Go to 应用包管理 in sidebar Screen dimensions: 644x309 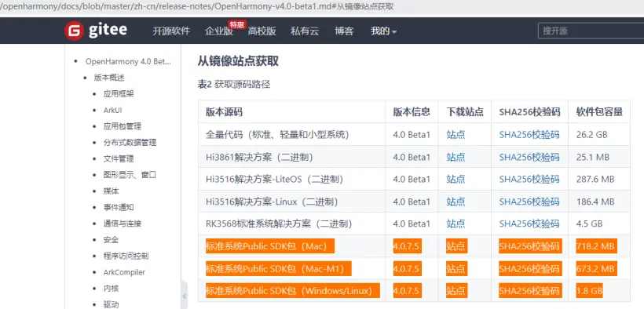123,126
